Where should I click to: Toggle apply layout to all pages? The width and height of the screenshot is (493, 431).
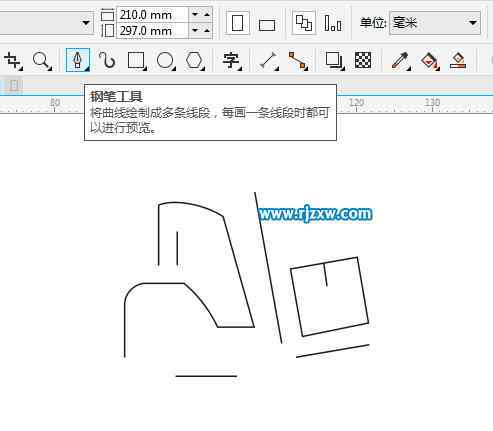tap(304, 23)
